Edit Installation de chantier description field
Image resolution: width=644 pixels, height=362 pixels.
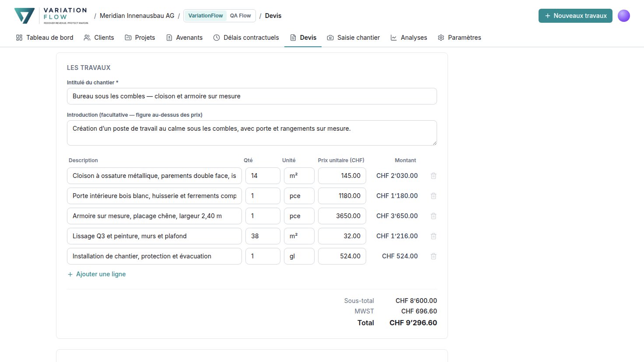[x=154, y=256]
